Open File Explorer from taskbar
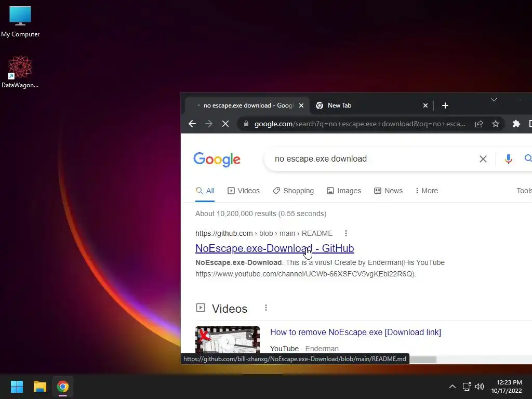The height and width of the screenshot is (399, 532). [39, 387]
